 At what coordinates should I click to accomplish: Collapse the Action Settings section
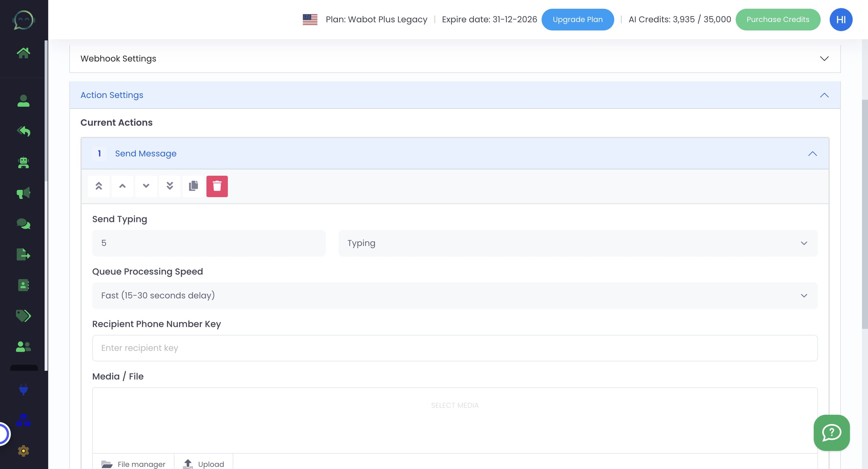point(824,95)
